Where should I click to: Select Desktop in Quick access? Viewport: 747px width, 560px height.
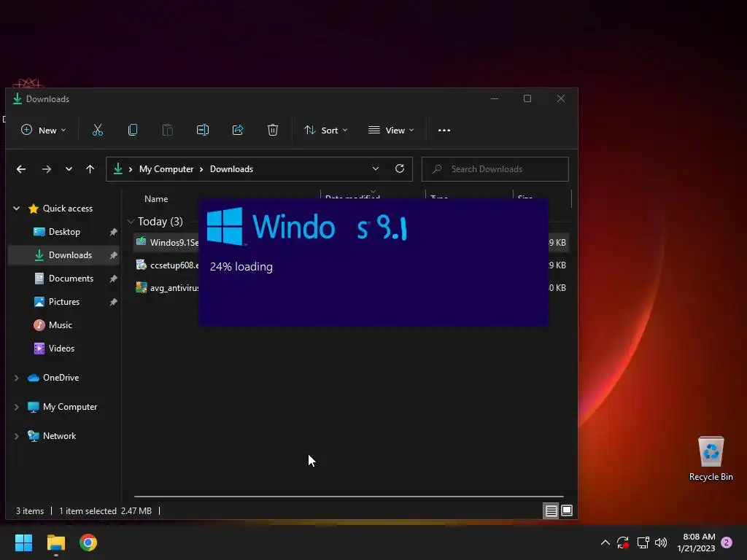pos(64,232)
